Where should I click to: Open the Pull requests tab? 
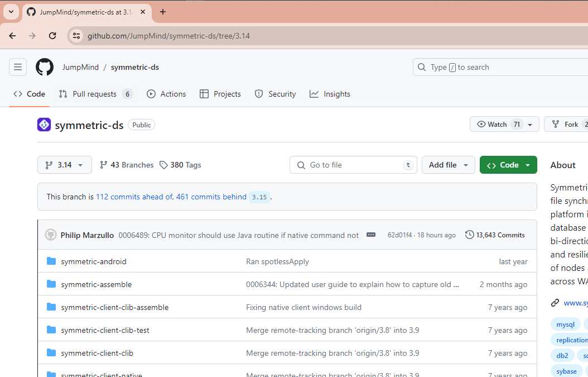click(x=95, y=94)
